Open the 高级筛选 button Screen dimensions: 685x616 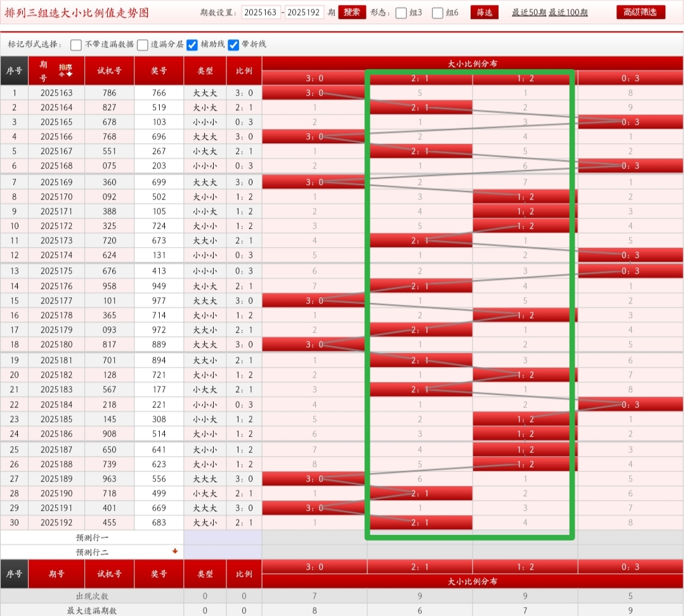click(x=641, y=12)
